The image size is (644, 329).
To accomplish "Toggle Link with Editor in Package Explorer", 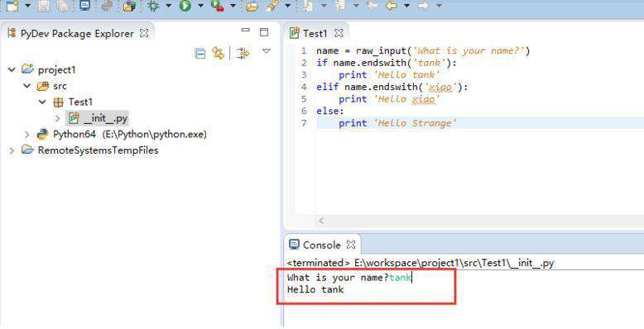I will (x=218, y=53).
